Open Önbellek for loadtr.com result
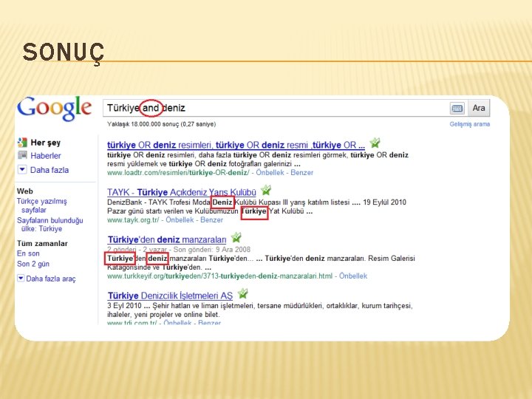The width and height of the screenshot is (532, 399). [270, 172]
